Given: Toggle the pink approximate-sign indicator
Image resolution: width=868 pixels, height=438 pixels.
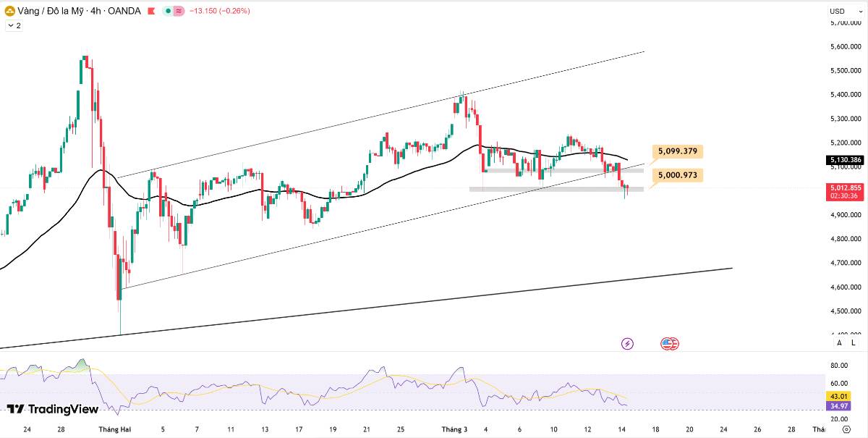Looking at the screenshot, I should [x=178, y=11].
